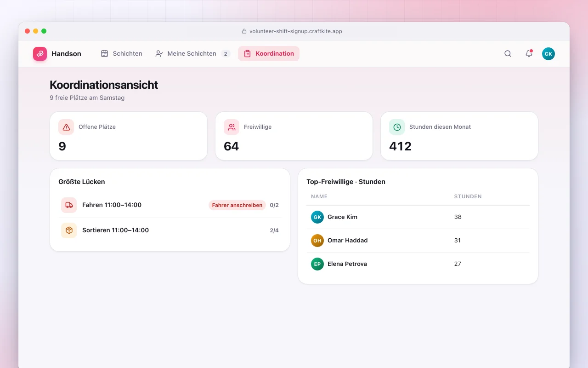Image resolution: width=588 pixels, height=368 pixels.
Task: Click Omar Haddad's OH avatar
Action: click(x=317, y=241)
